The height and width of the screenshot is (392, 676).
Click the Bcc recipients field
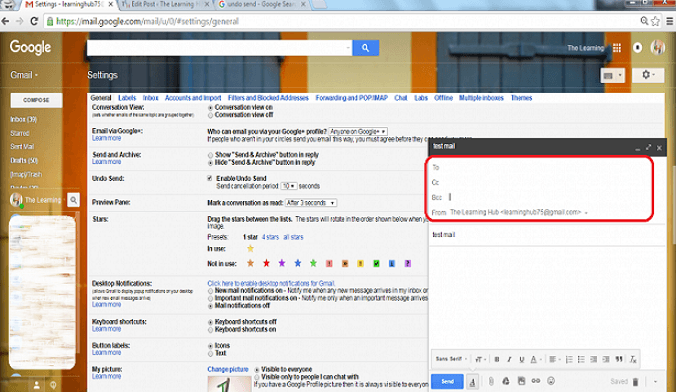point(548,198)
